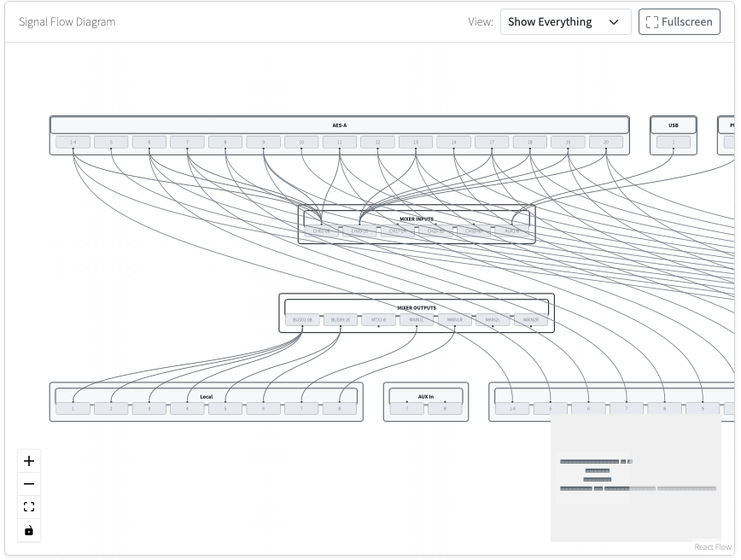Select BUS09-16 mixer output node
This screenshot has width=741, height=560.
tap(341, 320)
